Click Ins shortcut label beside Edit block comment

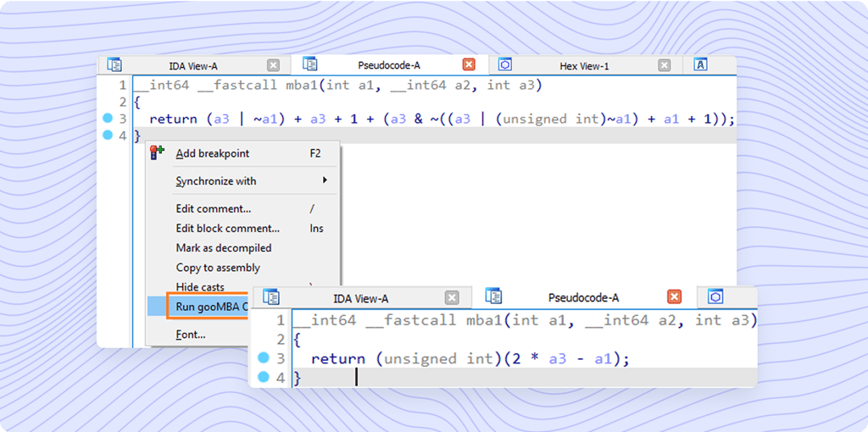coord(316,229)
